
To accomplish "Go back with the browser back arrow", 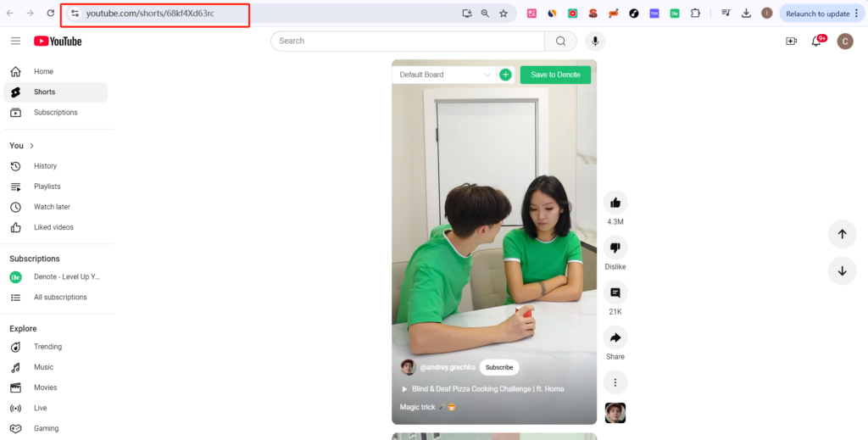I will pos(10,14).
